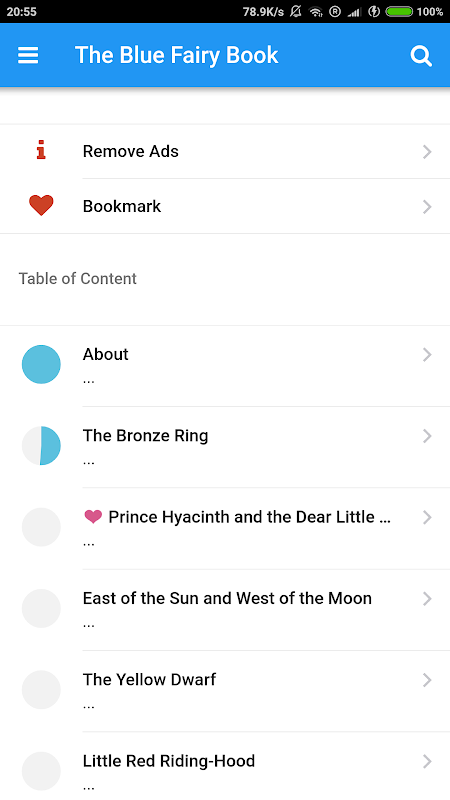Open Bookmark using the right chevron

[x=428, y=207]
